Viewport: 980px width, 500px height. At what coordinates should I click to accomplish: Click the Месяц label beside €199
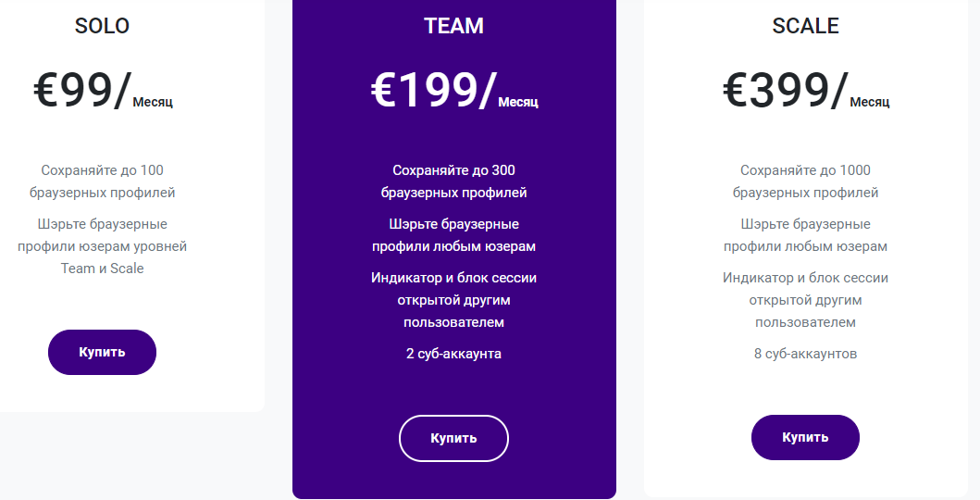pyautogui.click(x=518, y=102)
